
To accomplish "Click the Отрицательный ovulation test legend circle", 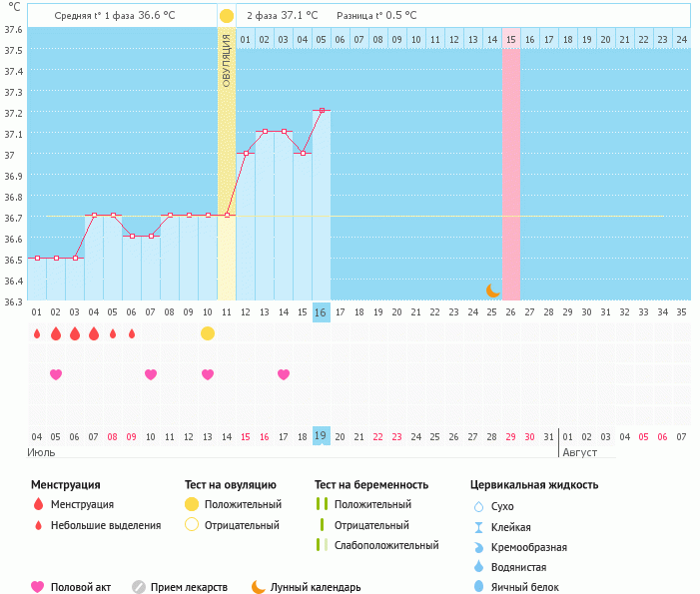I will [x=193, y=525].
